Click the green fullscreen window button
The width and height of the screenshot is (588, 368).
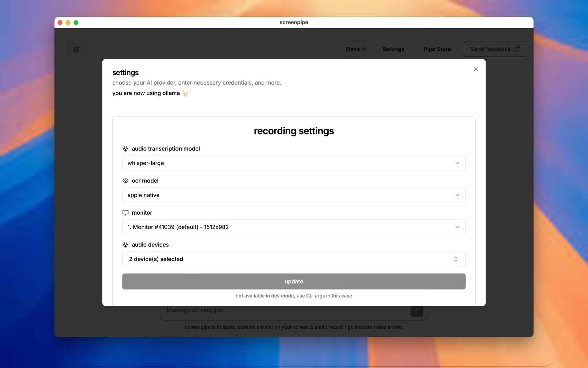76,22
